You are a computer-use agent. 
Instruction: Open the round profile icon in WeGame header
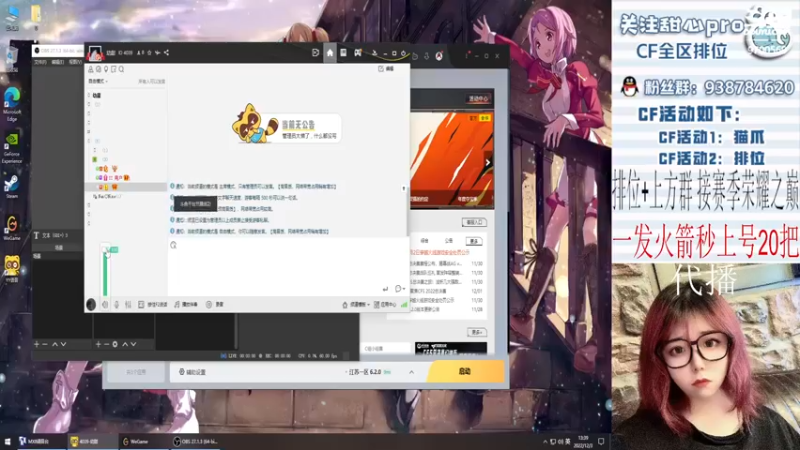tap(439, 56)
